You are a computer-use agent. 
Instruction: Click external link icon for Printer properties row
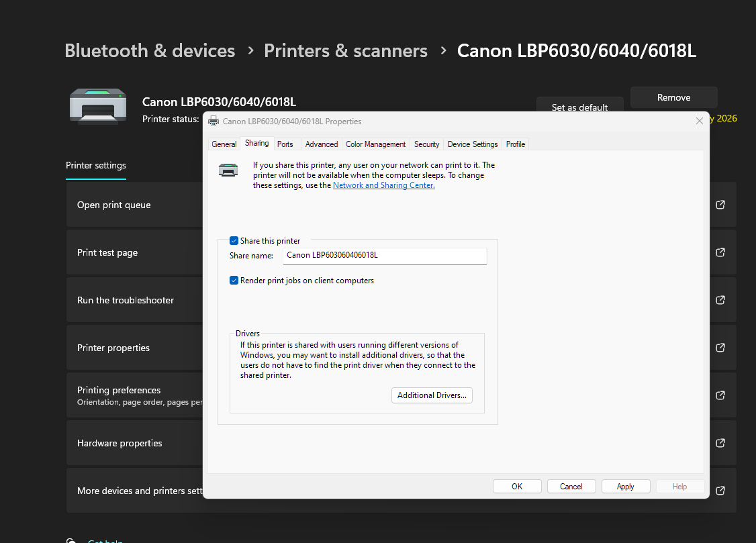pos(720,348)
